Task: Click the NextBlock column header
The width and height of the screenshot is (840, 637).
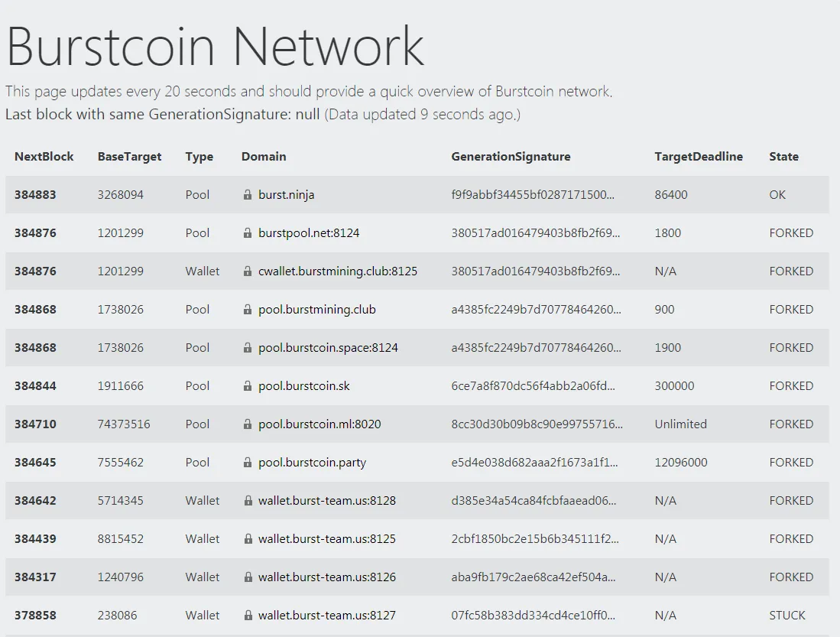Action: click(44, 157)
